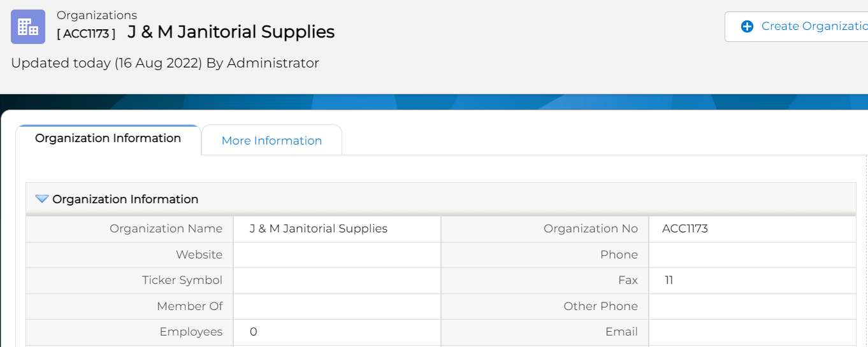868x347 pixels.
Task: Click the Organizations building module icon
Action: coord(28,27)
